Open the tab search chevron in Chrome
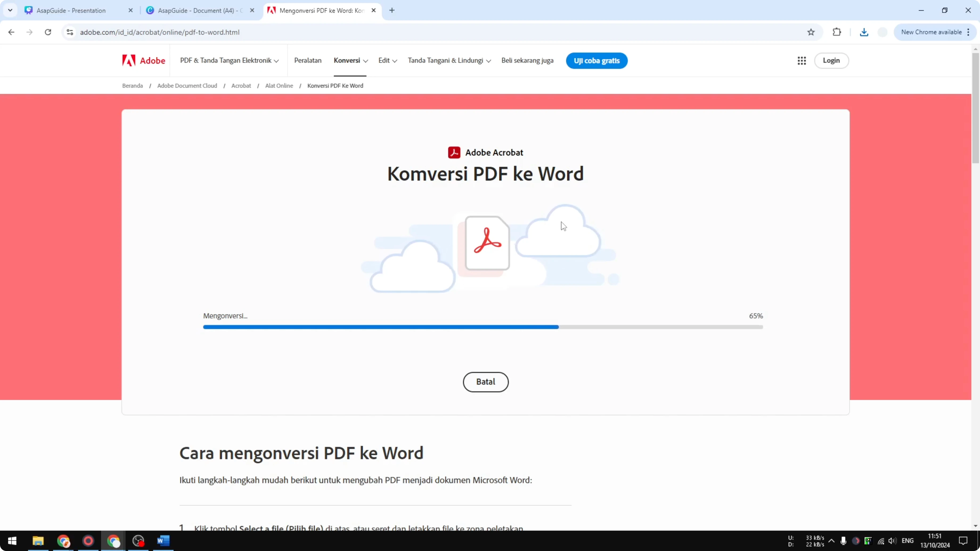This screenshot has height=551, width=980. point(10,10)
